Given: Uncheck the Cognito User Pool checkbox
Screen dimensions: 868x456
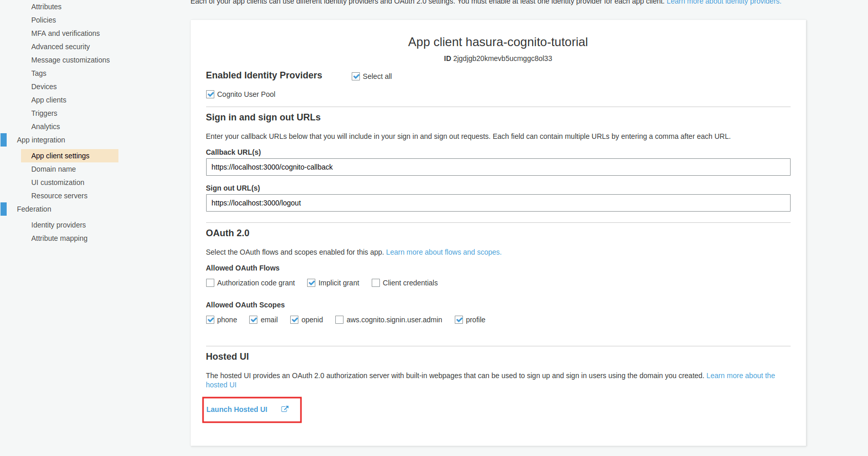Looking at the screenshot, I should coord(210,94).
